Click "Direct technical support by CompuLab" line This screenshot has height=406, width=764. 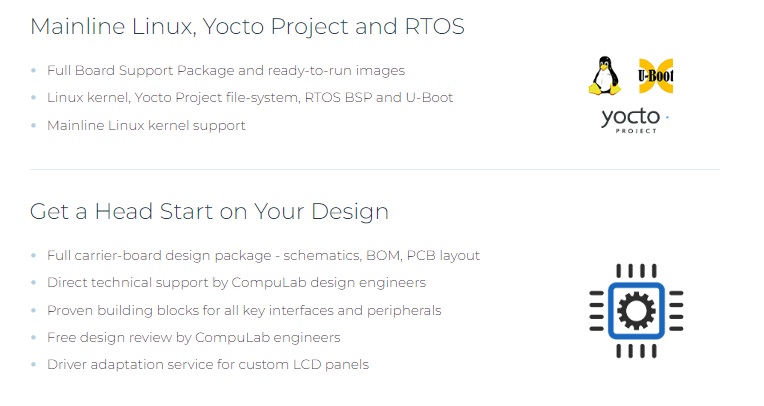coord(236,283)
